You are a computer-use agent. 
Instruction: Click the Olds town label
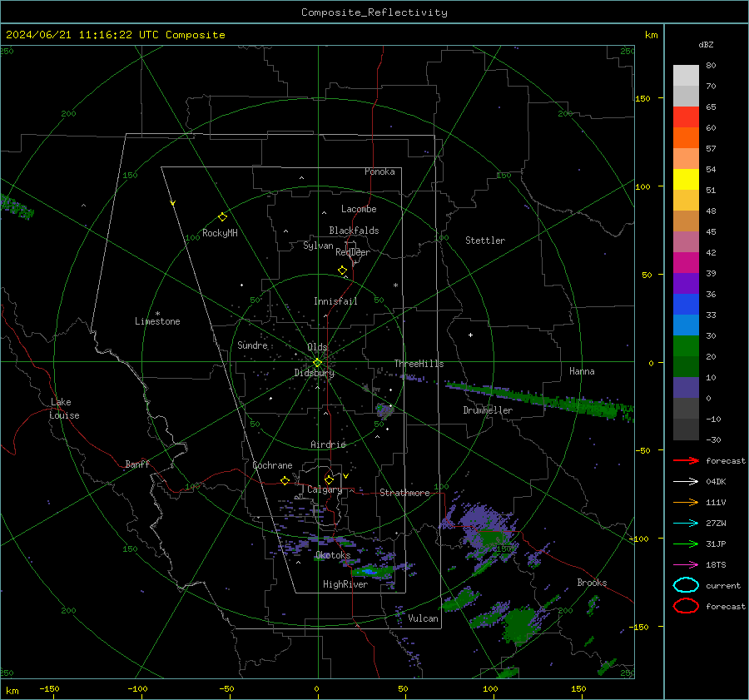click(317, 347)
